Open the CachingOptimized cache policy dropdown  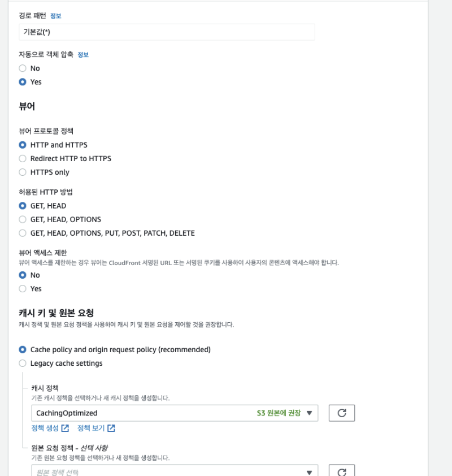click(x=175, y=413)
